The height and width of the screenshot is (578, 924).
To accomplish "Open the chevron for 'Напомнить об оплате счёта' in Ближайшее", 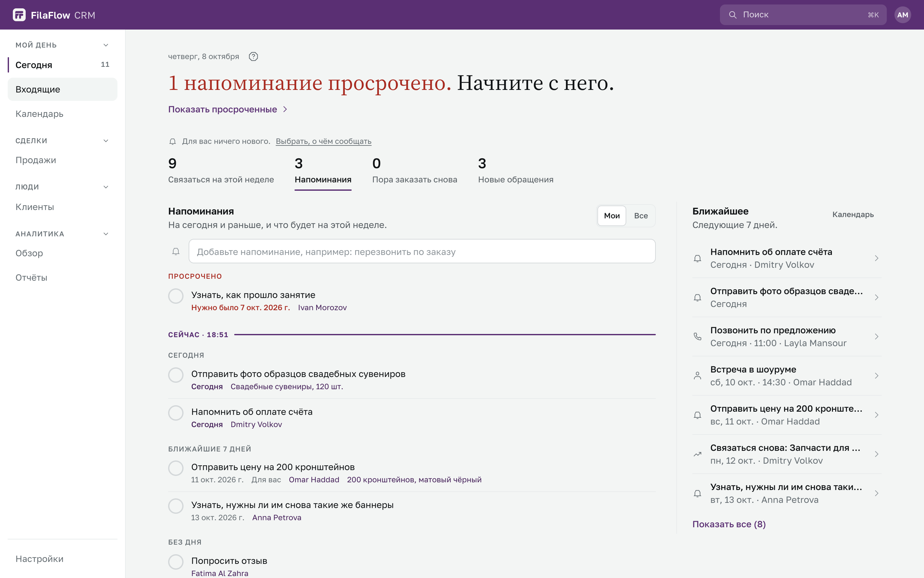I will 876,258.
